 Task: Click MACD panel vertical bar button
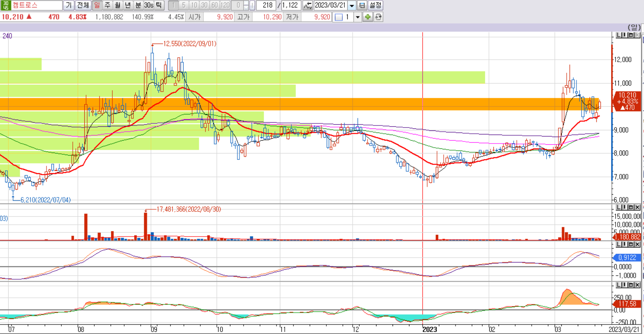coord(624,244)
